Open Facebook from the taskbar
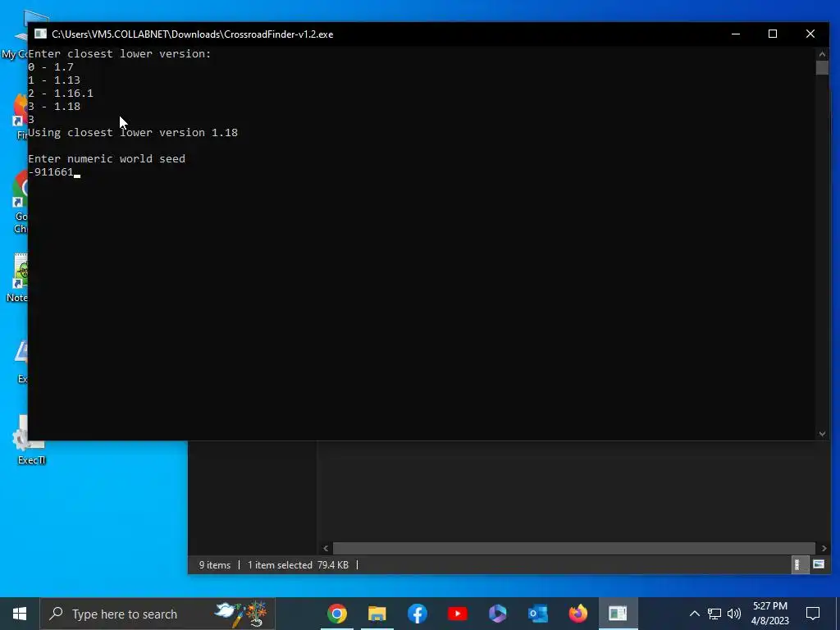The height and width of the screenshot is (630, 840). (x=418, y=614)
